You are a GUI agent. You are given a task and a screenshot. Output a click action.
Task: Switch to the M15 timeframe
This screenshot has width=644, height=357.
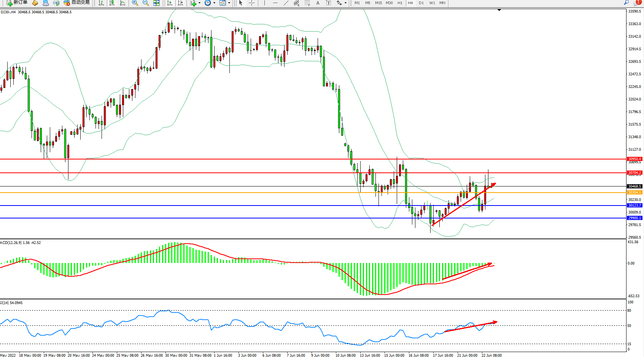(378, 3)
